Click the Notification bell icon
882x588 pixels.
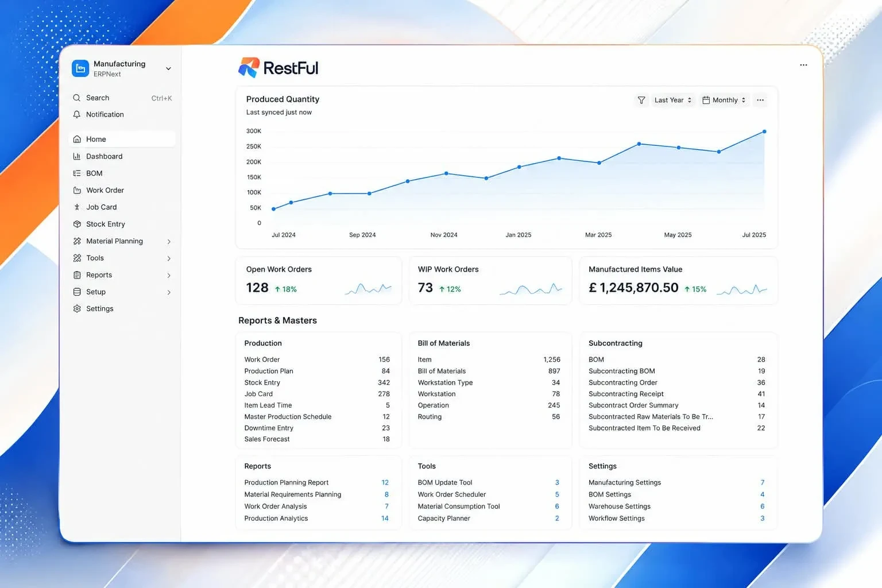[77, 115]
